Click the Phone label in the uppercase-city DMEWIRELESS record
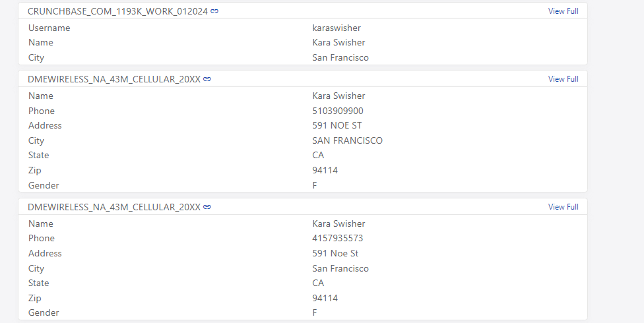Image resolution: width=644 pixels, height=323 pixels. tap(42, 111)
